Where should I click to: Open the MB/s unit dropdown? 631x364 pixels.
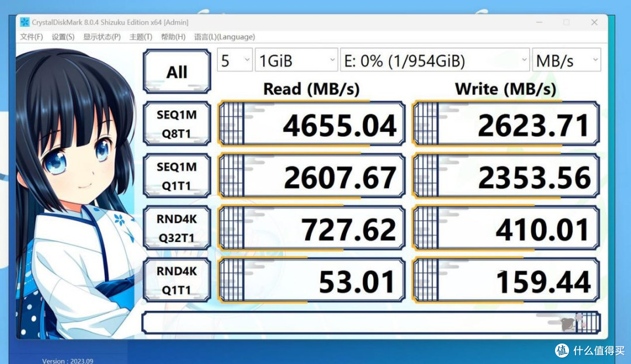tap(567, 60)
